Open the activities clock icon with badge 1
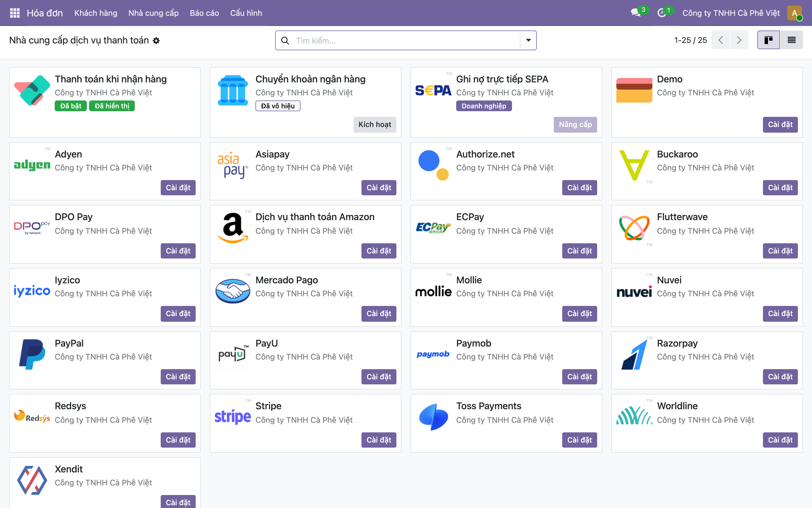The width and height of the screenshot is (812, 508). (x=662, y=13)
